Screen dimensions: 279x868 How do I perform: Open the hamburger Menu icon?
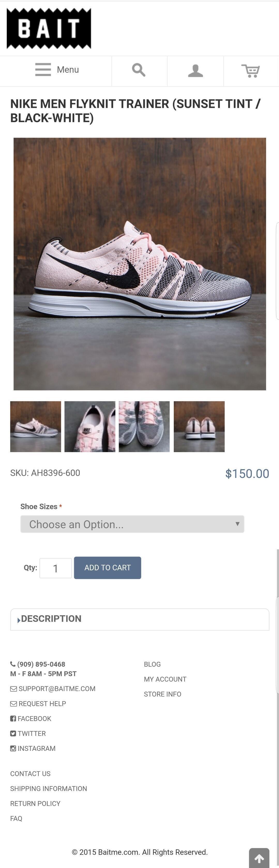(43, 69)
